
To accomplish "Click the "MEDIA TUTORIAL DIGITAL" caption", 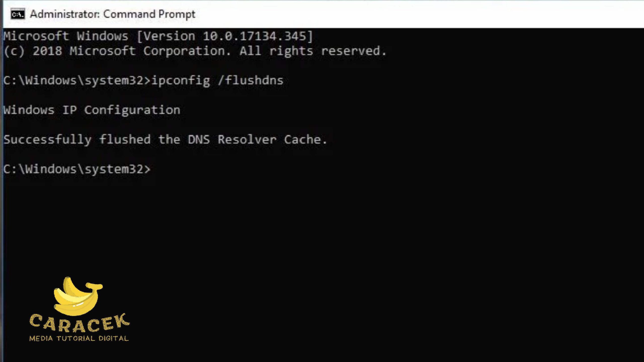I will [79, 338].
